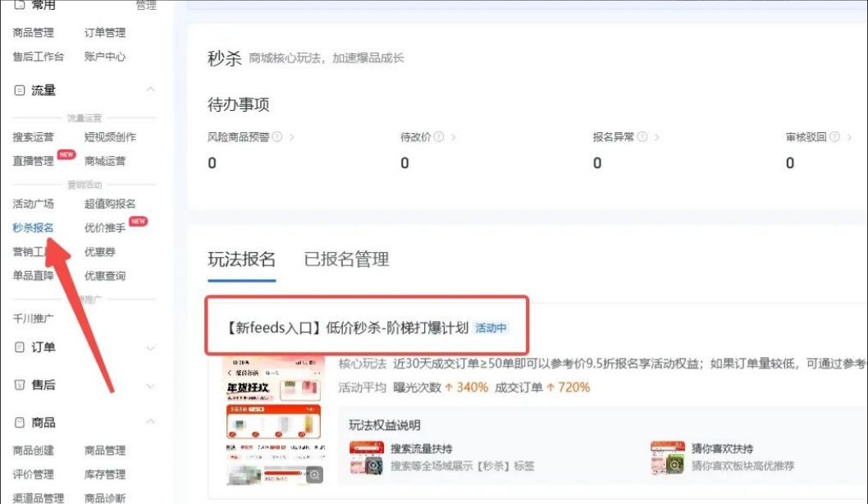Click the 商品 section icon in sidebar
The height and width of the screenshot is (504, 868).
click(x=20, y=423)
